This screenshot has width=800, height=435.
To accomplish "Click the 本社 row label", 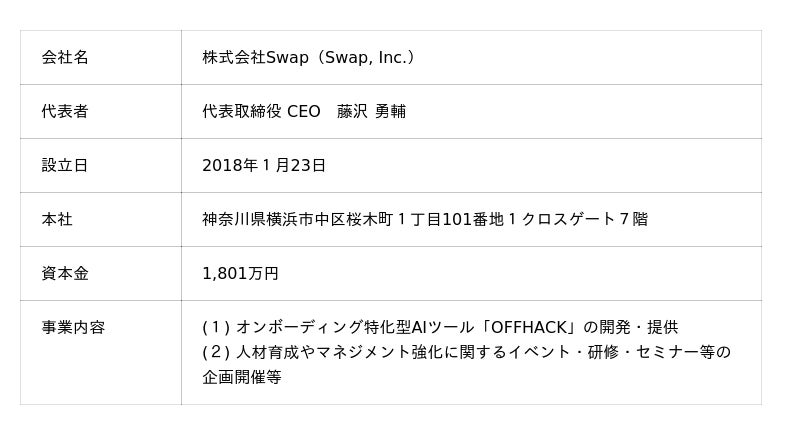I will (57, 219).
